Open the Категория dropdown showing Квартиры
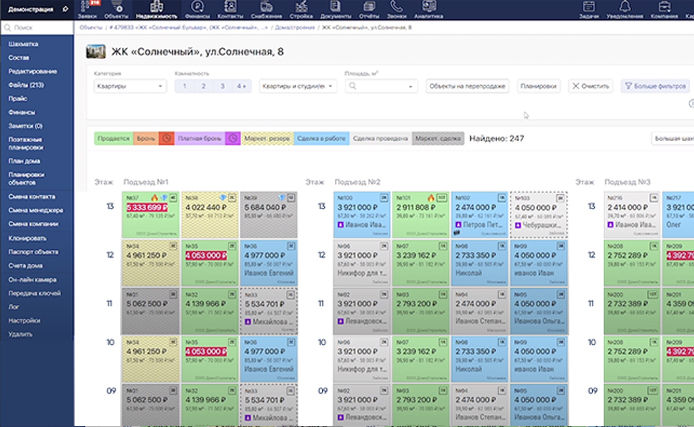The image size is (694, 427). (x=130, y=86)
